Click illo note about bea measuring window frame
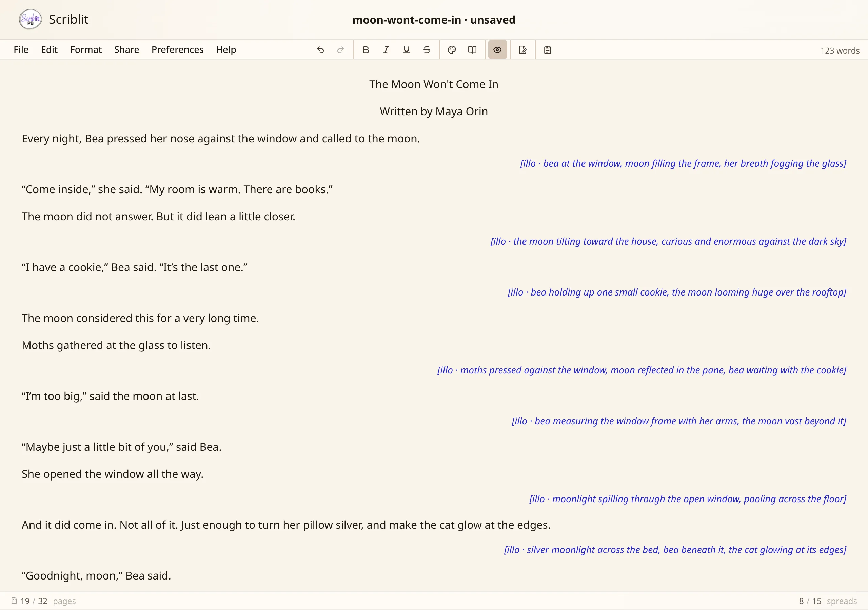Image resolution: width=868 pixels, height=610 pixels. point(679,421)
